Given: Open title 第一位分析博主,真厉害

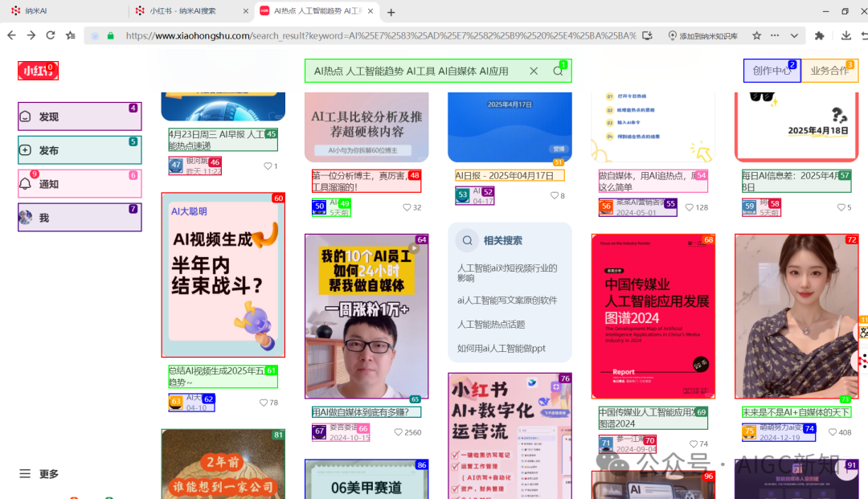Looking at the screenshot, I should click(x=366, y=182).
